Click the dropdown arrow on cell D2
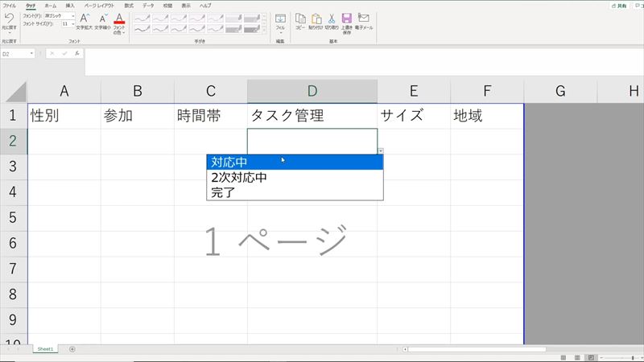The image size is (644, 362). point(380,151)
